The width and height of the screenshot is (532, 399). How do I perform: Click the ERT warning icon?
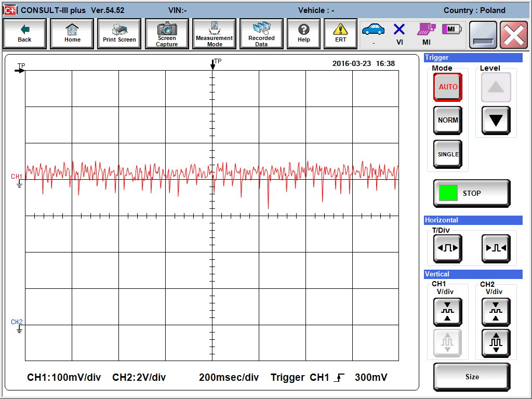tap(340, 34)
